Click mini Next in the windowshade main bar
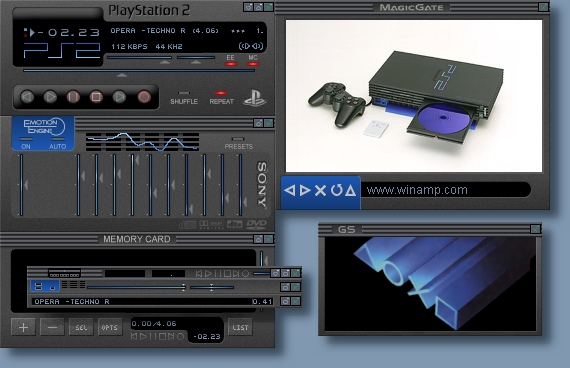Viewport: 570px width, 368px height. pyautogui.click(x=237, y=273)
